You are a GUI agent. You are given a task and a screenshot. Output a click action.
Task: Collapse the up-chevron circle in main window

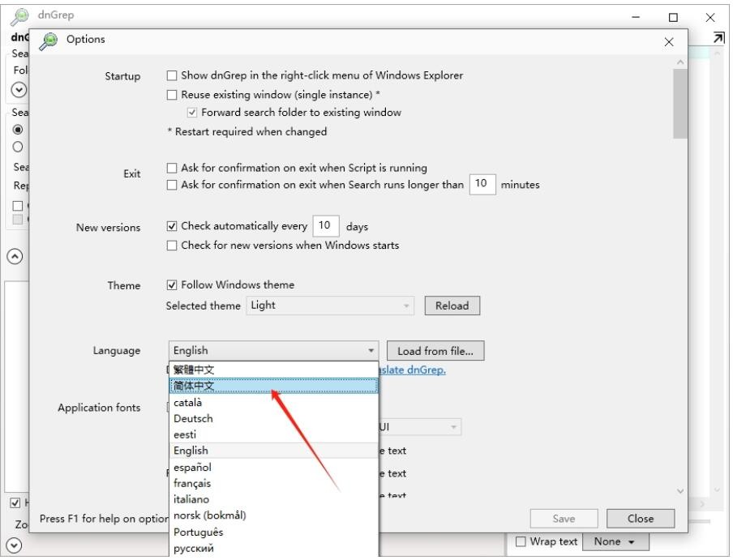[x=15, y=256]
